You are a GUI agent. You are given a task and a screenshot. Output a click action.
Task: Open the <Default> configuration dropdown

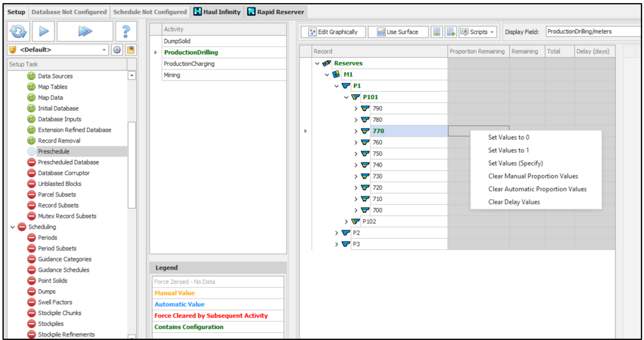tap(57, 49)
